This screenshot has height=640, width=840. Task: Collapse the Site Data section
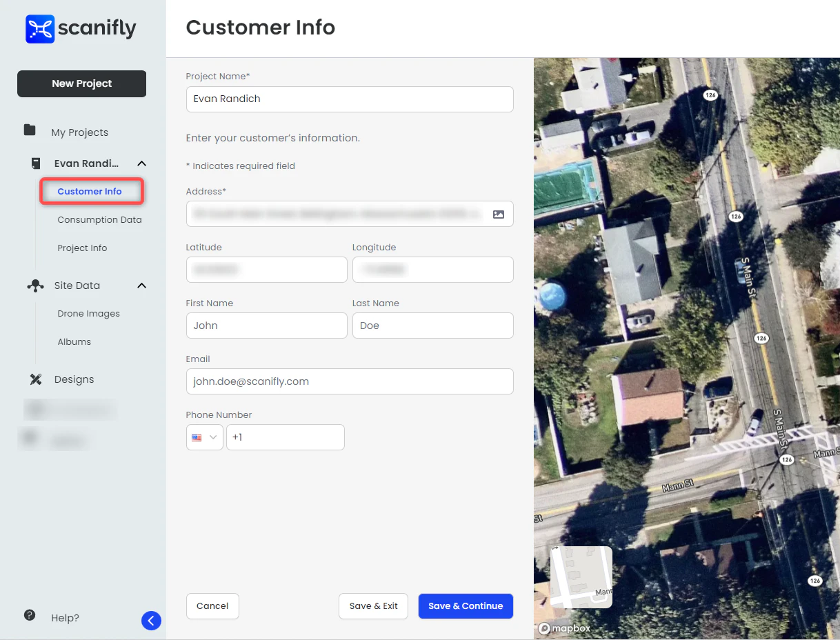tap(141, 286)
